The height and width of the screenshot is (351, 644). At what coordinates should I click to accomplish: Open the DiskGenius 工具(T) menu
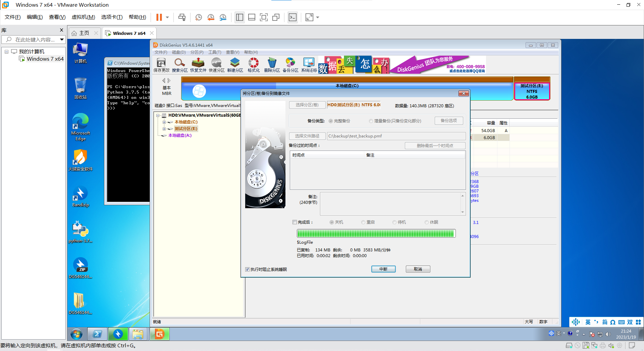(x=215, y=52)
